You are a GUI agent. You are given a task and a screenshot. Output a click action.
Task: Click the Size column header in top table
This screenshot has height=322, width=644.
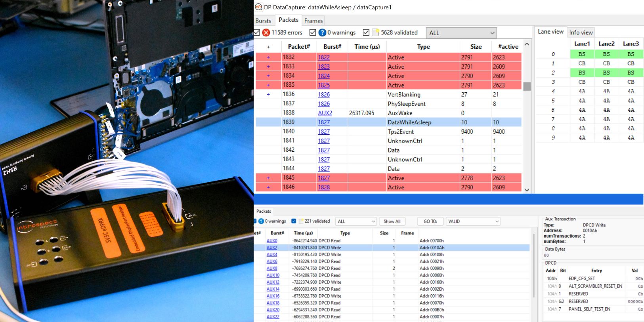(x=476, y=47)
